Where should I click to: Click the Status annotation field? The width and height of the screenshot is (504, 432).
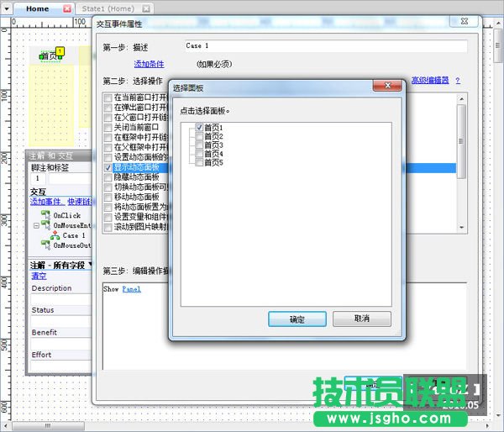pyautogui.click(x=61, y=322)
